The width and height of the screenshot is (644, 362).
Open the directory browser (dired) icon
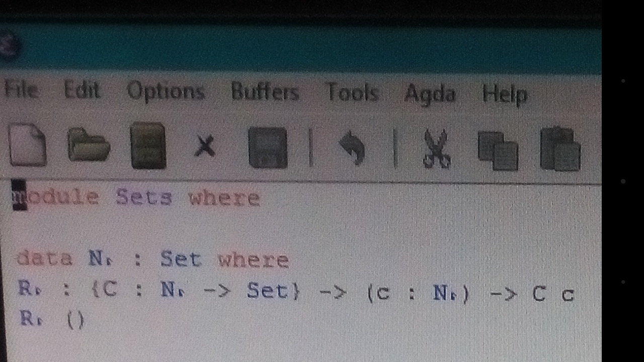pos(148,145)
